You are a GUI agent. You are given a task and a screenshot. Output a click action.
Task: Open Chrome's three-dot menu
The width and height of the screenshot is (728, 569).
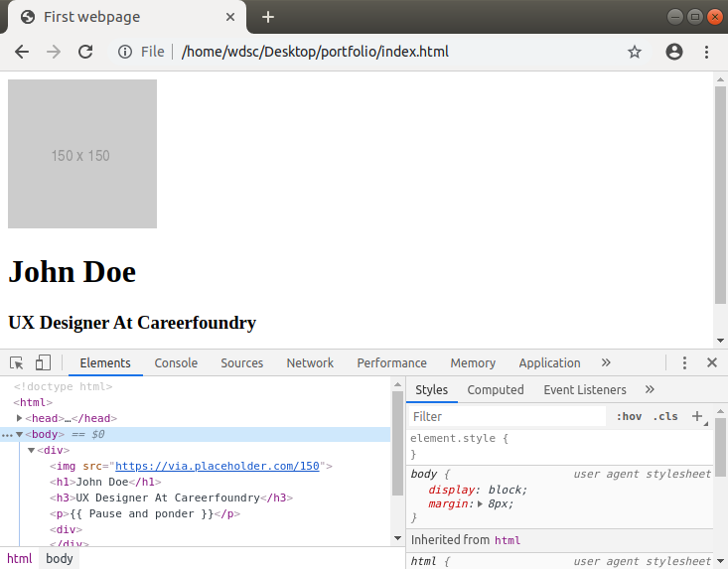(x=706, y=52)
